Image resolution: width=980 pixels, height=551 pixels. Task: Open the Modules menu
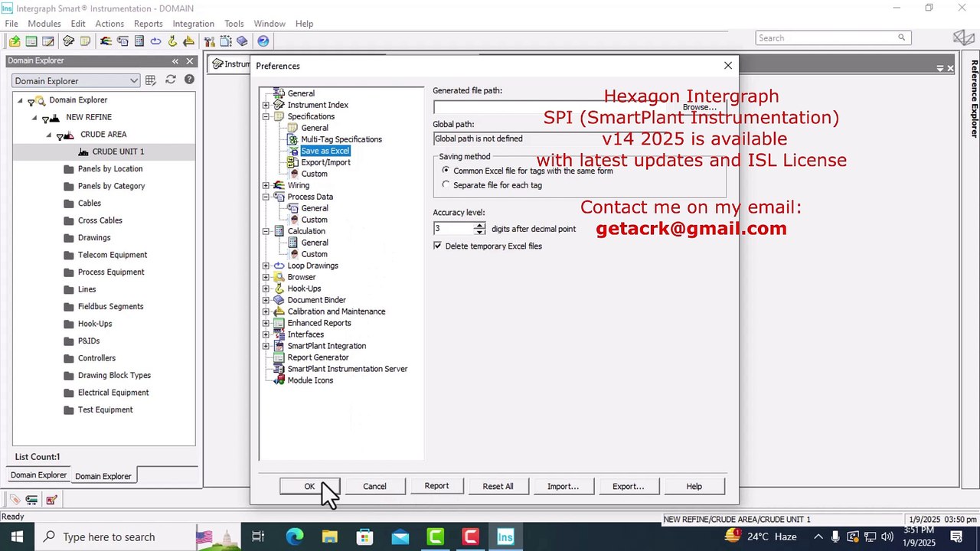[44, 24]
